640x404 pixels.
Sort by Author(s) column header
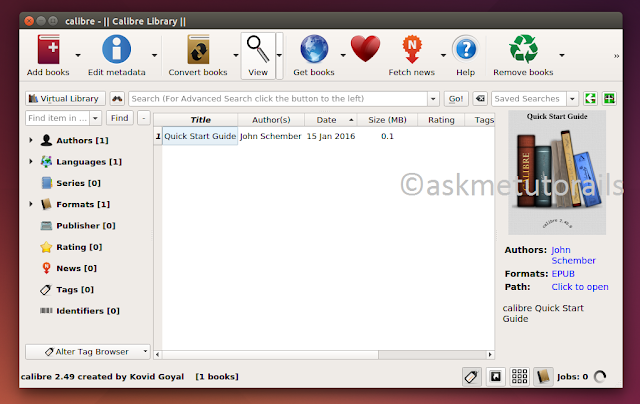(271, 120)
